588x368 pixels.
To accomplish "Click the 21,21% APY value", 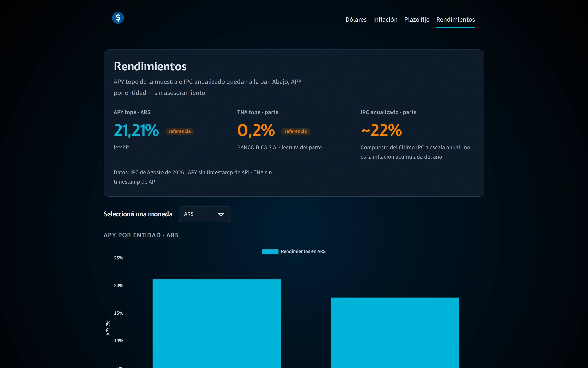I will pyautogui.click(x=136, y=130).
